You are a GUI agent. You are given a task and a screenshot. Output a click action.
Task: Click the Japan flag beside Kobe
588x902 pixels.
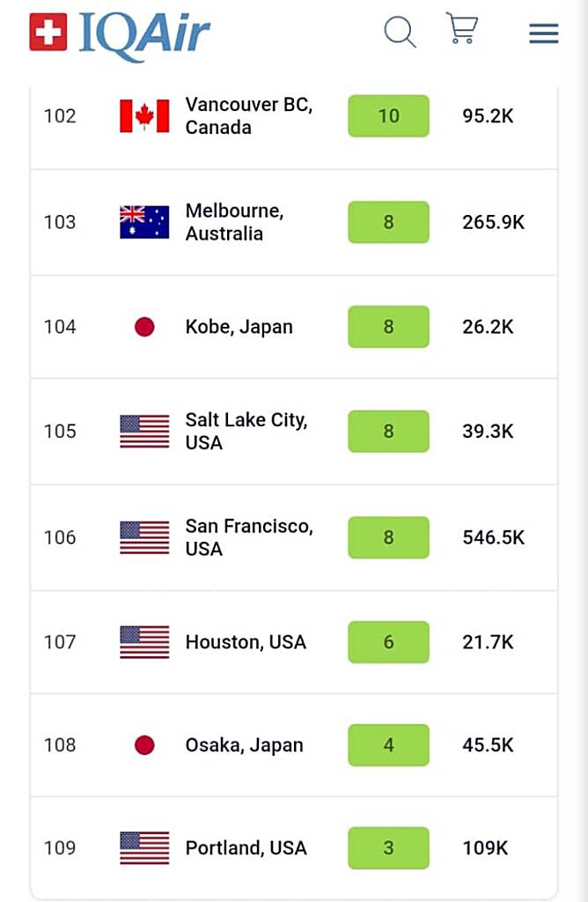point(144,327)
